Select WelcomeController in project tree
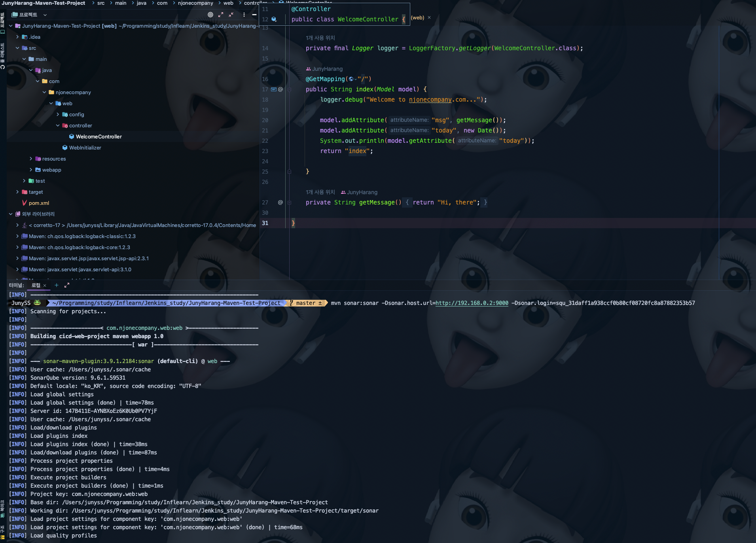Image resolution: width=756 pixels, height=543 pixels. tap(95, 136)
